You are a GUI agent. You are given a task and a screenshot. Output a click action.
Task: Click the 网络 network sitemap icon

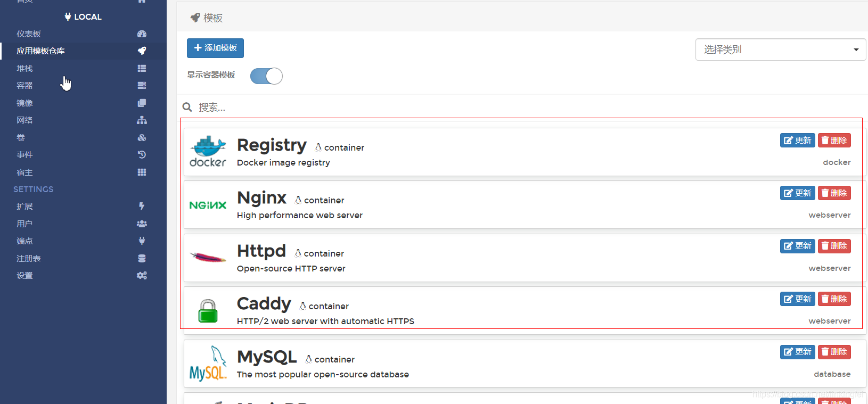click(142, 120)
